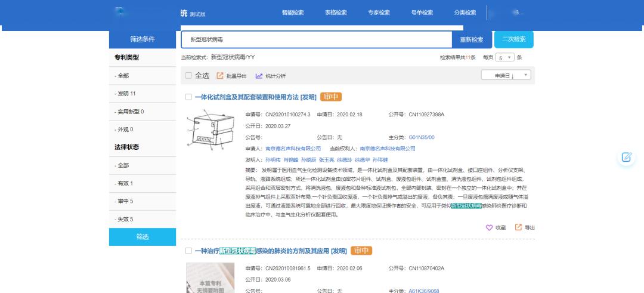Click the 统计分析 label
Screen dimensions: 644x293
(275, 76)
